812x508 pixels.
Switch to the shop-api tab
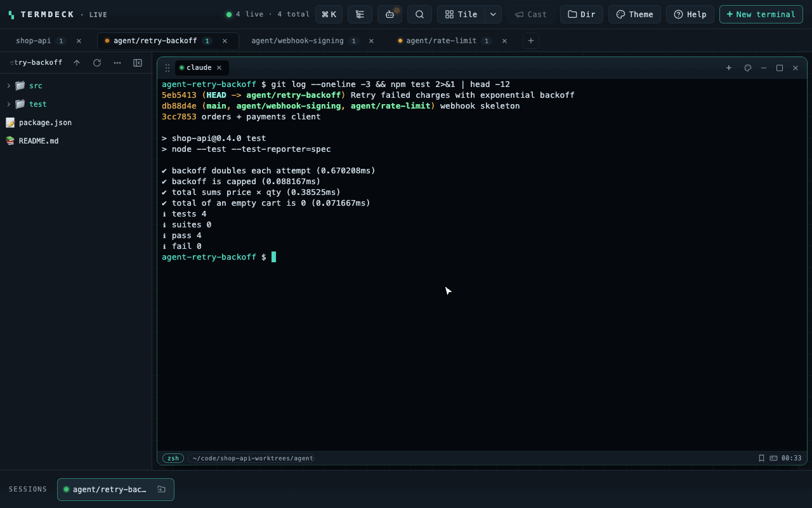click(34, 41)
